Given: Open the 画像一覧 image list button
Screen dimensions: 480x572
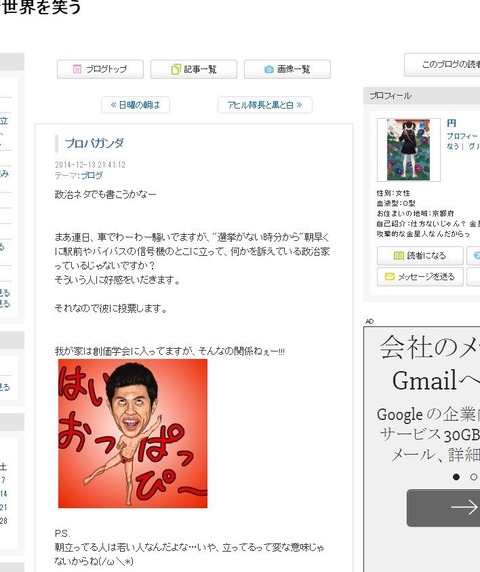Looking at the screenshot, I should (287, 69).
